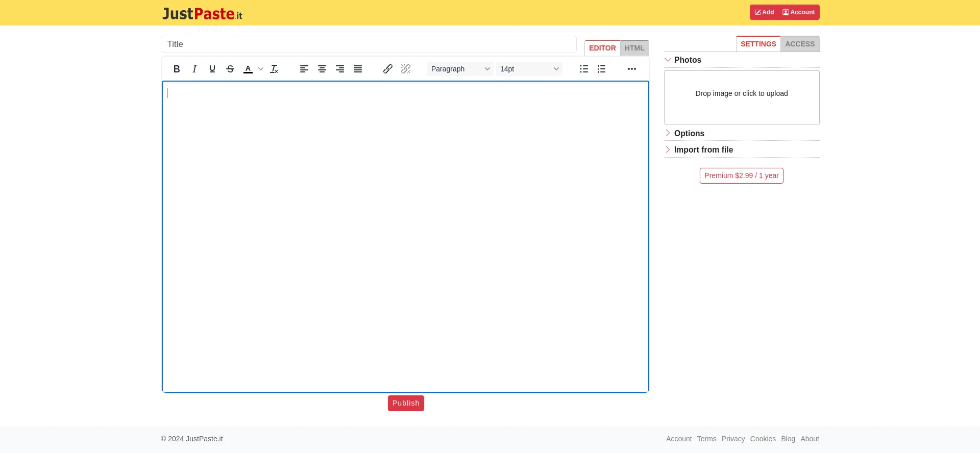Open text color dropdown arrow
Viewport: 980px width, 453px height.
coord(261,69)
